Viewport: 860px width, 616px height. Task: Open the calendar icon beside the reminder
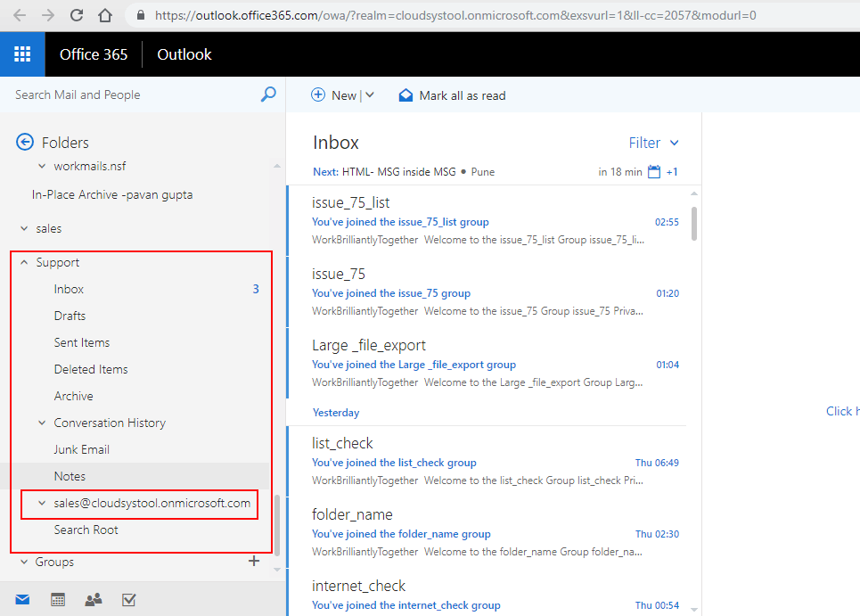pos(653,171)
